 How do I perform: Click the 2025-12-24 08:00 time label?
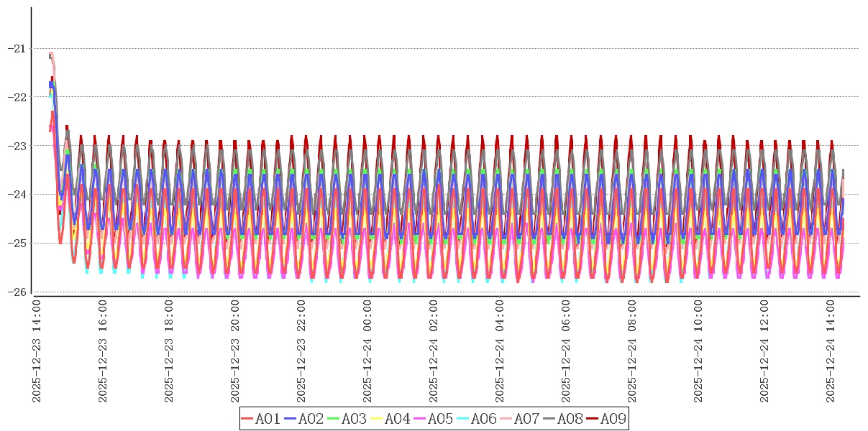pyautogui.click(x=632, y=351)
